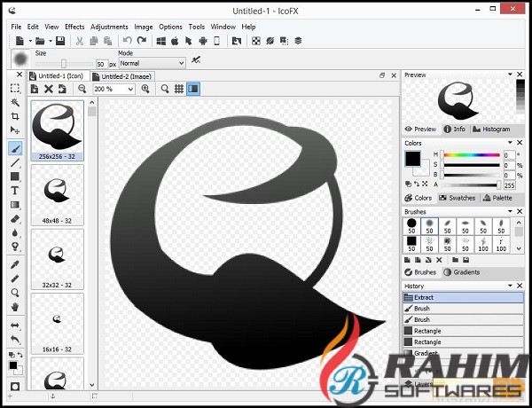
Task: Select the Extract entry in History
Action: [x=463, y=297]
